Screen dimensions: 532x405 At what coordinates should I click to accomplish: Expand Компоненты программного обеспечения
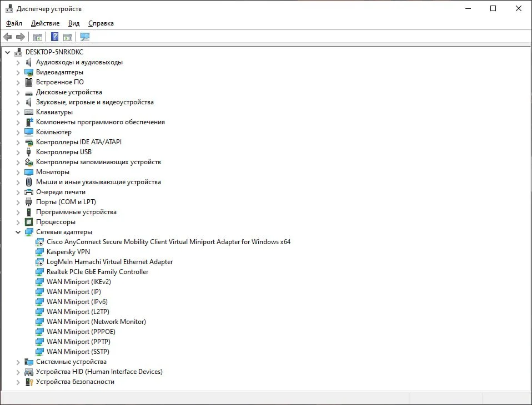(18, 123)
